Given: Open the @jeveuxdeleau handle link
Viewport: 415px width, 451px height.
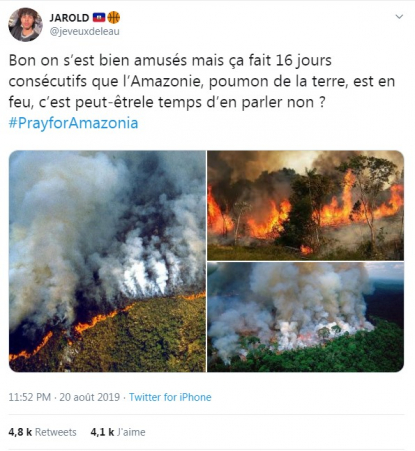Looking at the screenshot, I should (x=84, y=32).
